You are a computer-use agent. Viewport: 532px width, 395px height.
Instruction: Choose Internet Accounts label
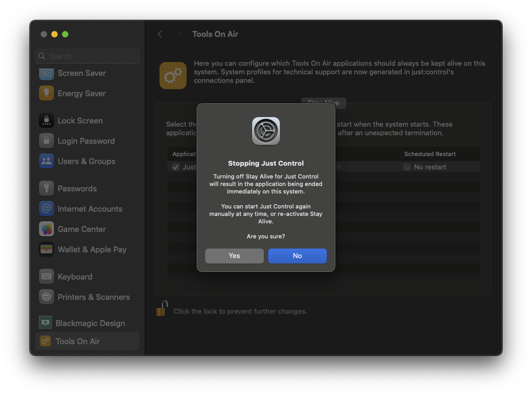point(90,209)
